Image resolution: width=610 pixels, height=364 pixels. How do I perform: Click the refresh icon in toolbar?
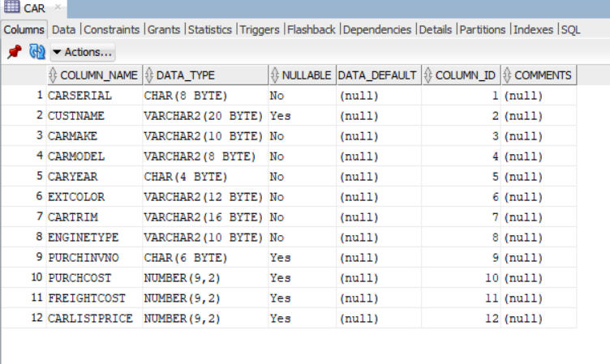coord(37,52)
